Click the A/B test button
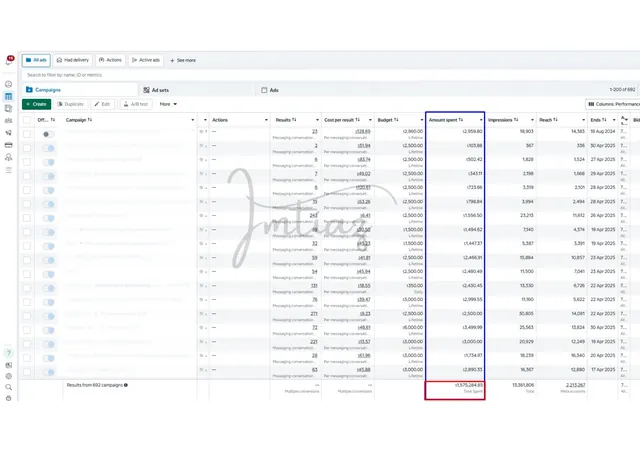This screenshot has height=452, width=640. (136, 104)
